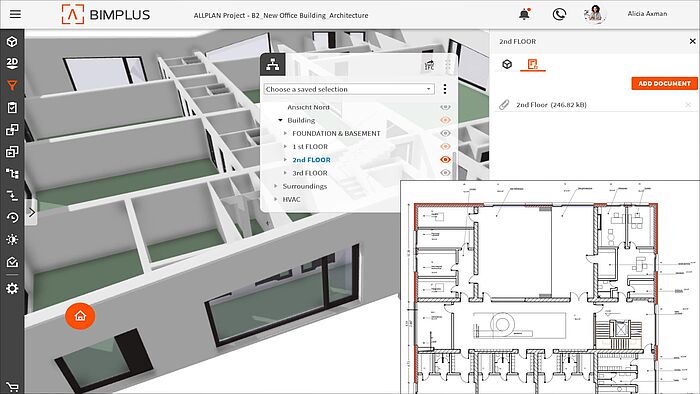Open the settings gear in left sidebar
The height and width of the screenshot is (394, 700).
[12, 288]
